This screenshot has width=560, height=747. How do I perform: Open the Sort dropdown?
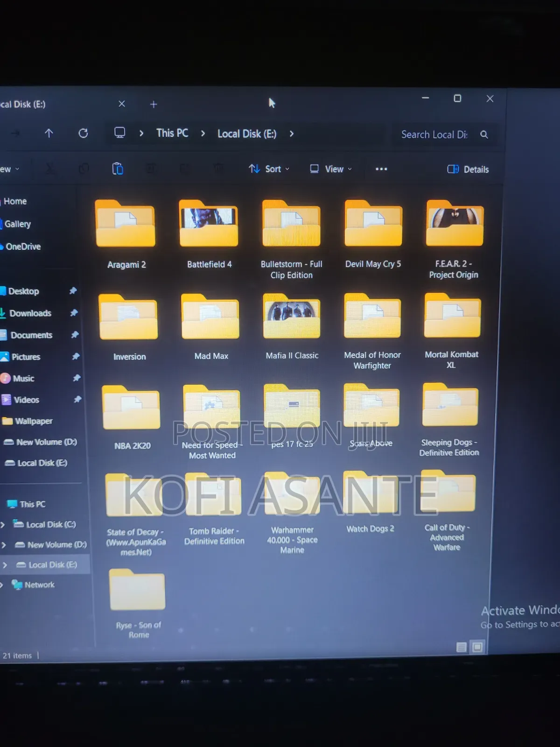[x=269, y=169]
